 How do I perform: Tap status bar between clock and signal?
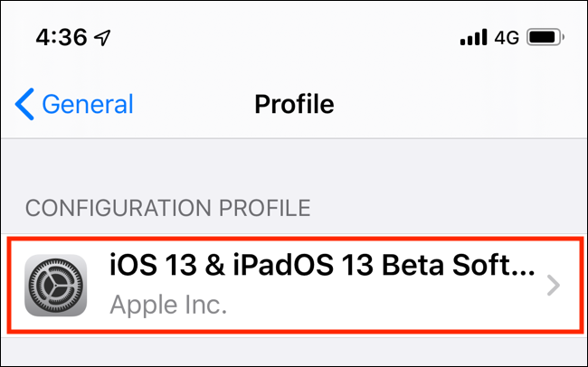pyautogui.click(x=289, y=39)
